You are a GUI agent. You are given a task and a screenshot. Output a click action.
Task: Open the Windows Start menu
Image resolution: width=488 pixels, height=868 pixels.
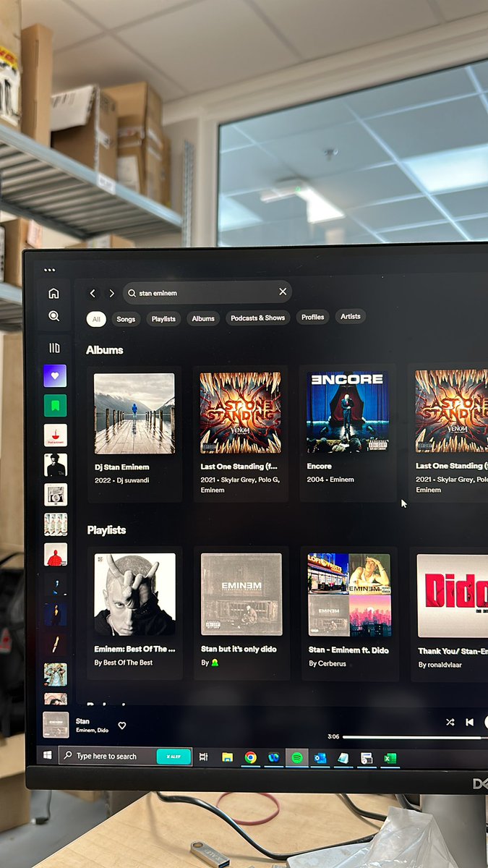coord(48,755)
